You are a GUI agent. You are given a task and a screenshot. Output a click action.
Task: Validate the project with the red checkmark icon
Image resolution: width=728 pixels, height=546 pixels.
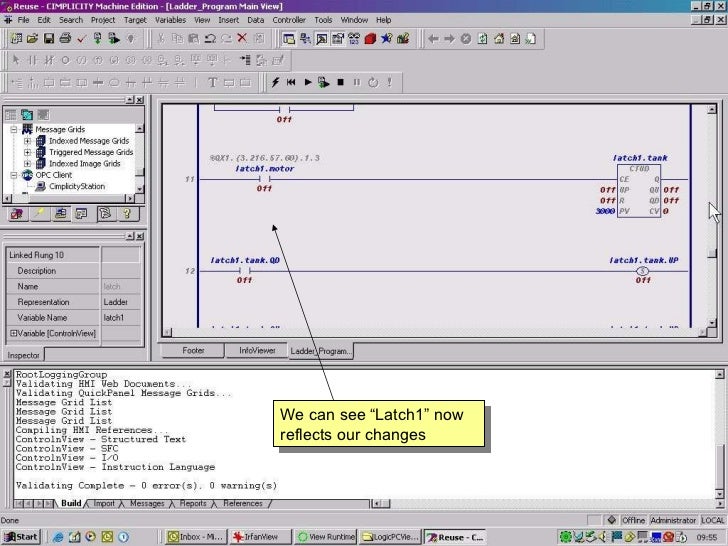pos(81,39)
